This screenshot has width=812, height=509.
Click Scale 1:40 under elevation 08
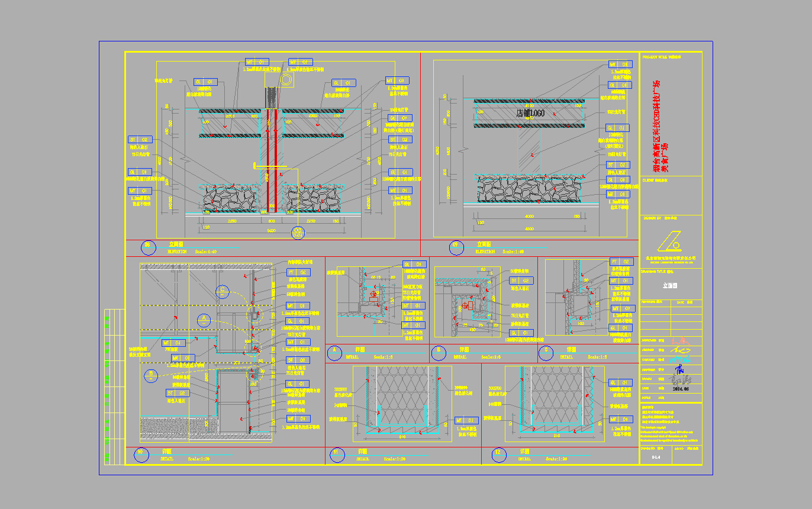tap(206, 252)
